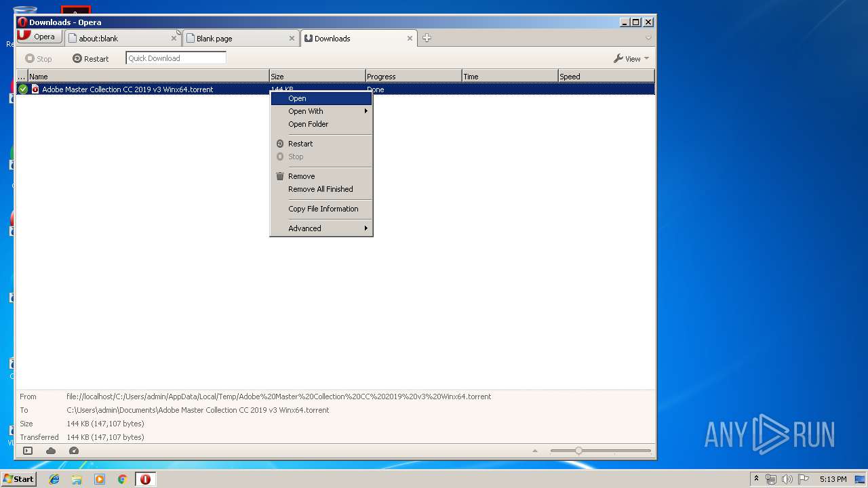Close the Downloads tab
This screenshot has height=488, width=868.
click(x=410, y=39)
